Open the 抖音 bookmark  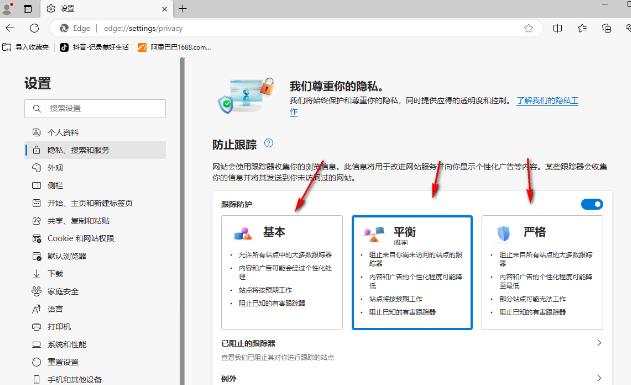click(x=94, y=47)
